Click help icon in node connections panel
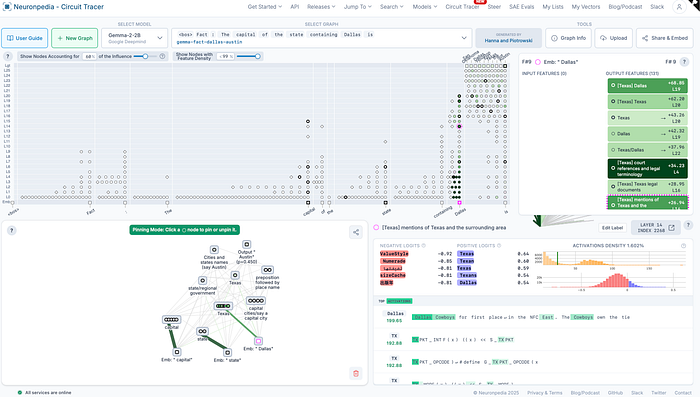Screen dimensions: 700x397 [684, 62]
